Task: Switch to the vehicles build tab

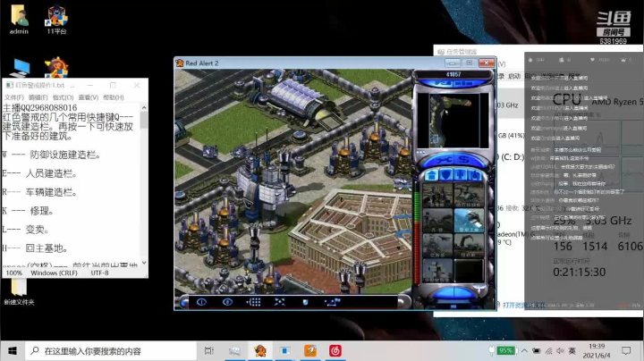Action: pyautogui.click(x=475, y=175)
